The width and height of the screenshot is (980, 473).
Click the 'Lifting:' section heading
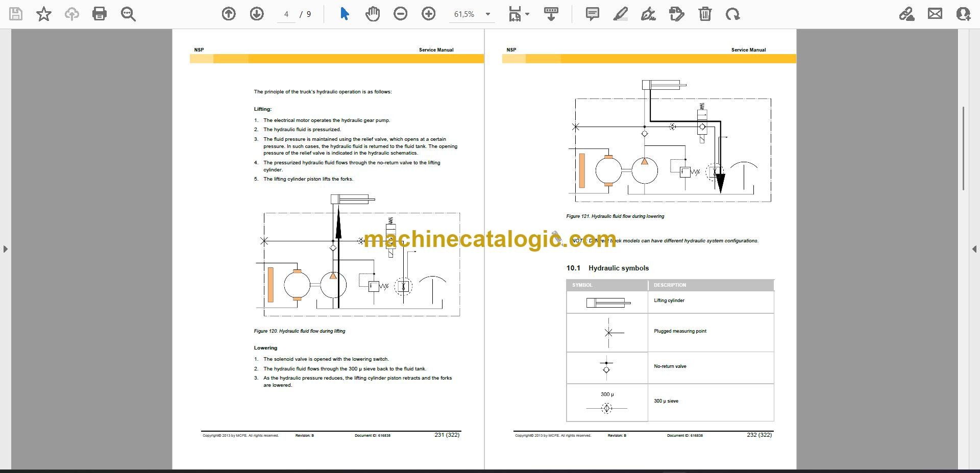(263, 109)
